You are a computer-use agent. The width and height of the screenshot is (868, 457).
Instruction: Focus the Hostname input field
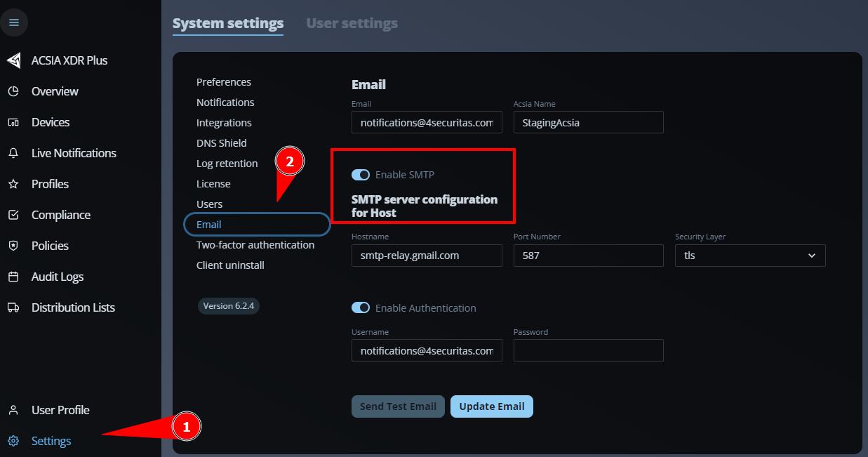click(x=427, y=256)
